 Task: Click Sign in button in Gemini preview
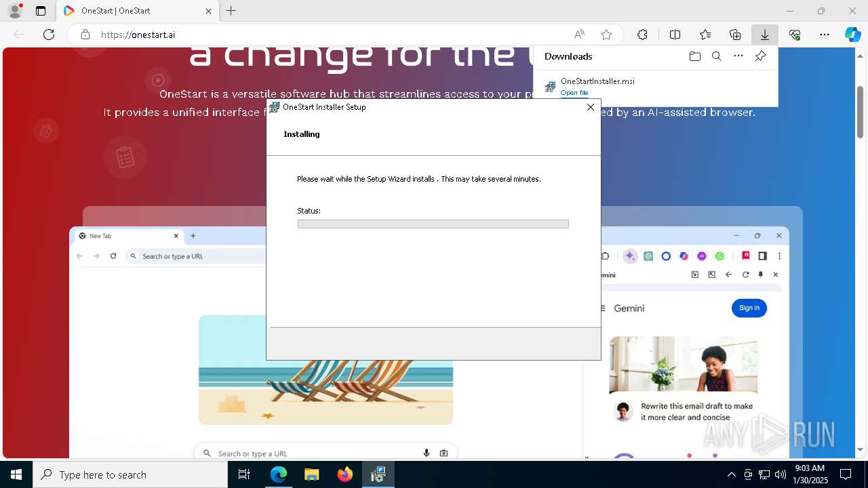click(749, 308)
